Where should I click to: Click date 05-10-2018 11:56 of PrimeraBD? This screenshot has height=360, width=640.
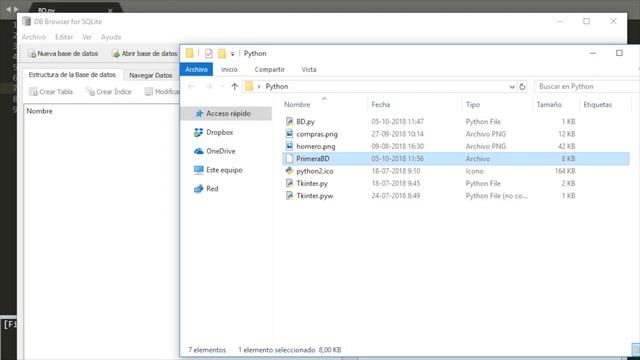point(398,158)
